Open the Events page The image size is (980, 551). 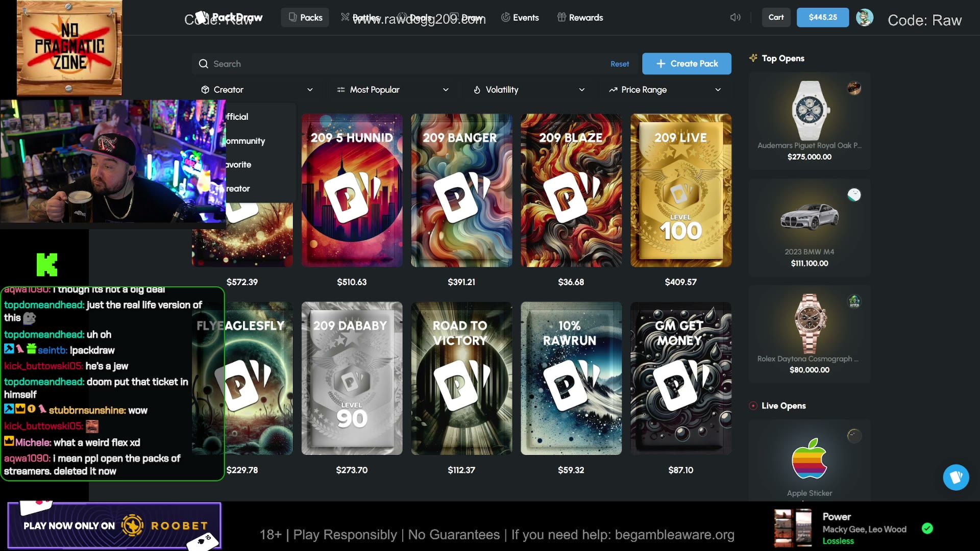point(520,17)
